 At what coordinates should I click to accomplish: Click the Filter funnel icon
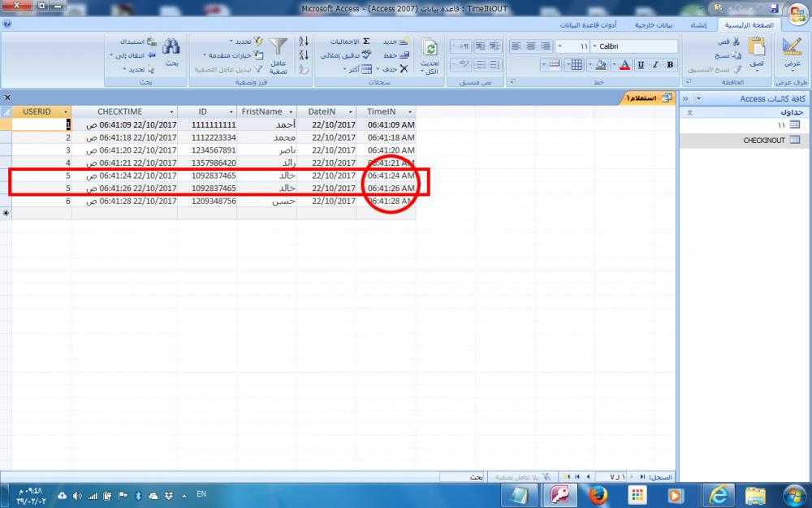click(x=279, y=47)
